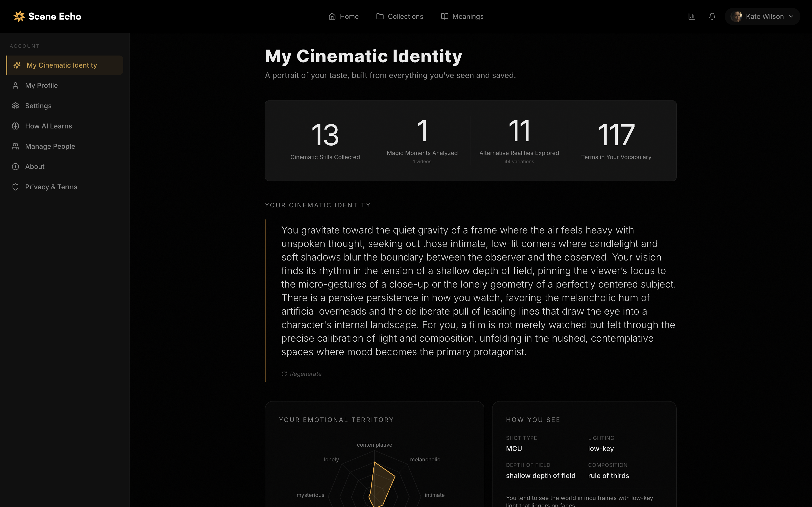Viewport: 812px width, 507px height.
Task: Click the Manage People users icon
Action: pos(15,147)
